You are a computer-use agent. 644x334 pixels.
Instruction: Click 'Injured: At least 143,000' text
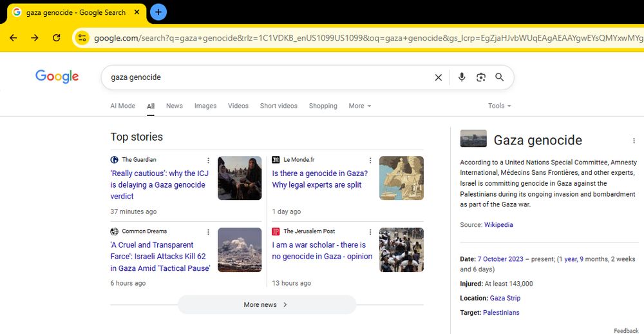[x=496, y=284]
